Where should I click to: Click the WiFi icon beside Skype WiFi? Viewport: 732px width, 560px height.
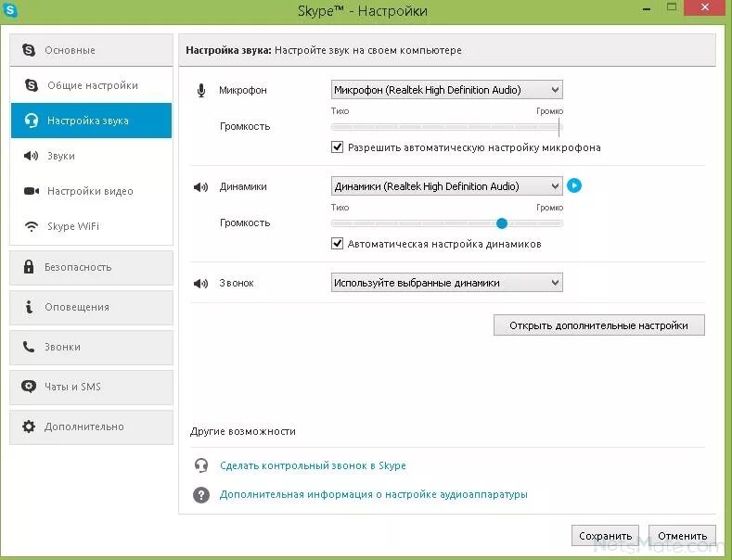click(32, 226)
